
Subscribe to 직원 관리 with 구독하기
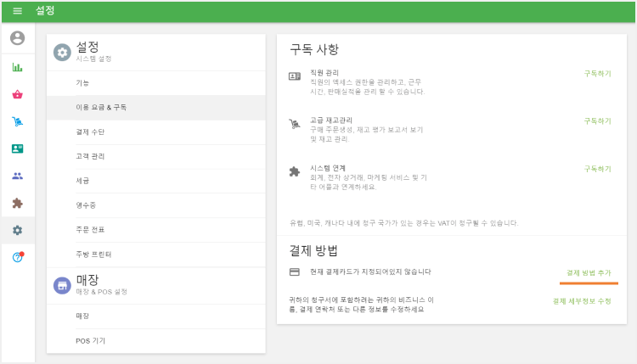598,74
